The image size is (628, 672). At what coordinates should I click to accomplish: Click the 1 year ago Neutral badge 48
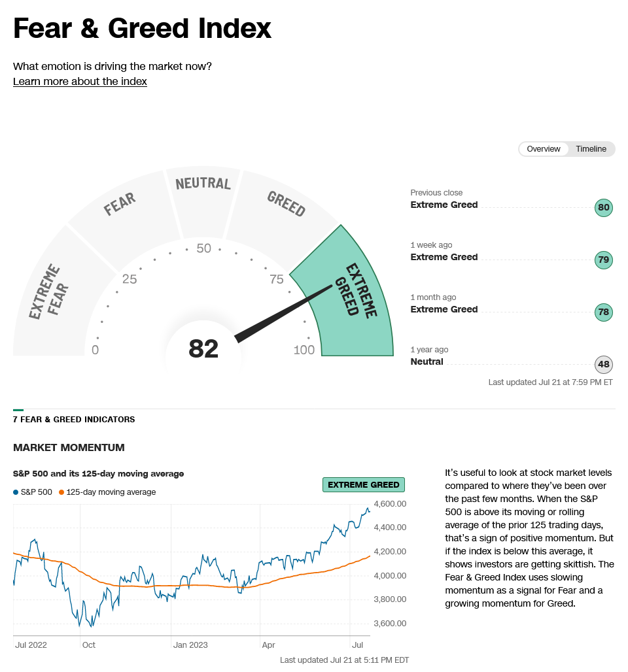coord(603,365)
